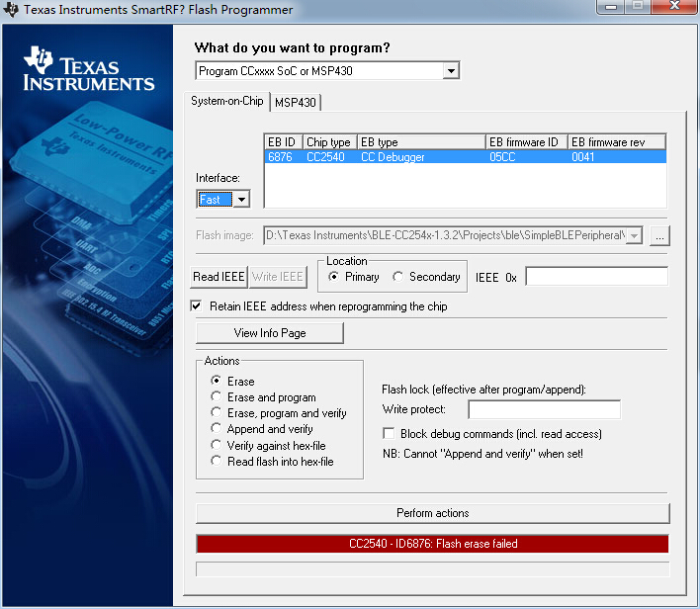
Task: Click the Flash image path text field
Action: click(x=445, y=235)
